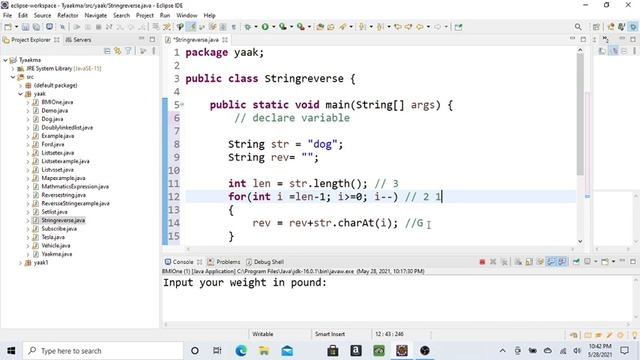Open File Explorer from taskbar

point(264,351)
